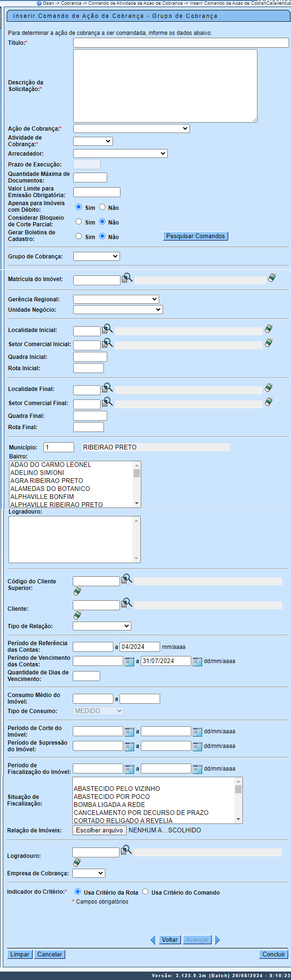Select Não for Apenas Imóveis com Débito

click(x=102, y=207)
